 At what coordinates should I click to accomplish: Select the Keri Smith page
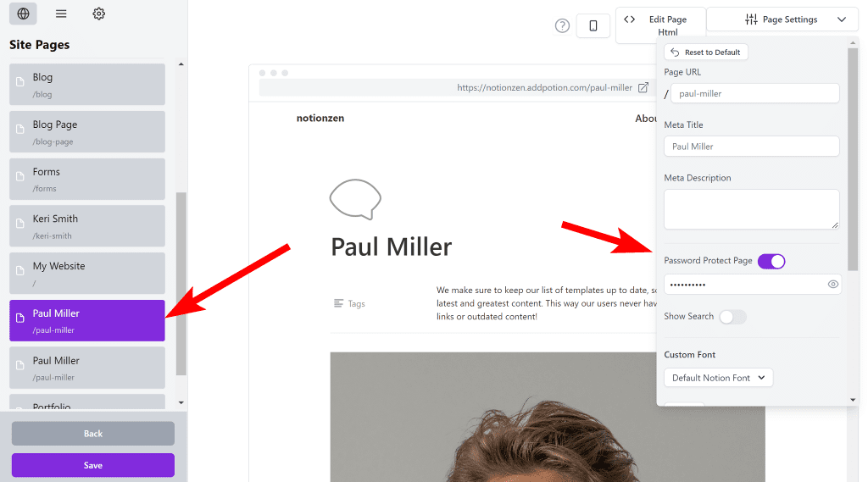87,226
